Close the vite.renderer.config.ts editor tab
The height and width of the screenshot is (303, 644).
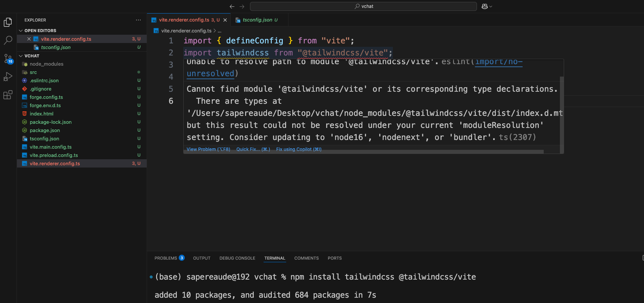[225, 20]
